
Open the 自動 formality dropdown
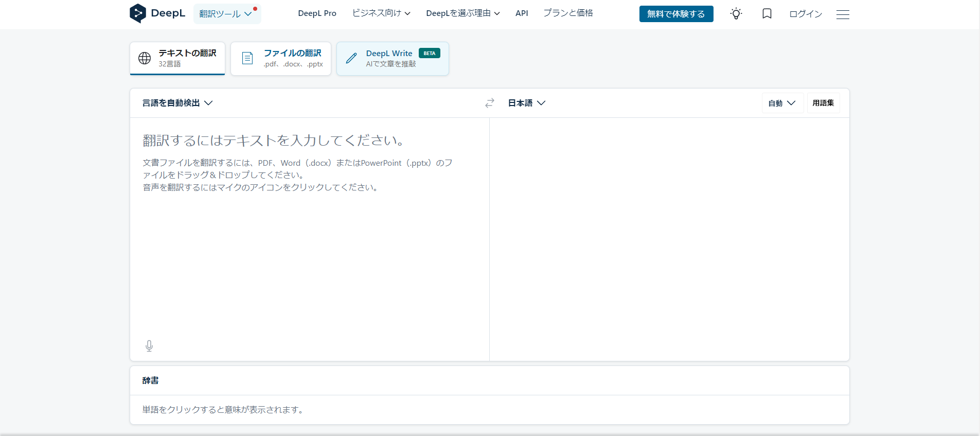coord(782,103)
